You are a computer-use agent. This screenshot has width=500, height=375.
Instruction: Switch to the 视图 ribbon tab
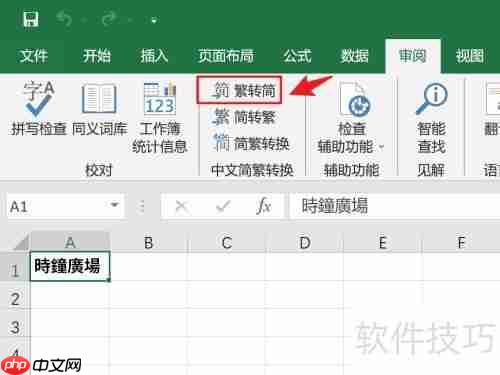(470, 56)
